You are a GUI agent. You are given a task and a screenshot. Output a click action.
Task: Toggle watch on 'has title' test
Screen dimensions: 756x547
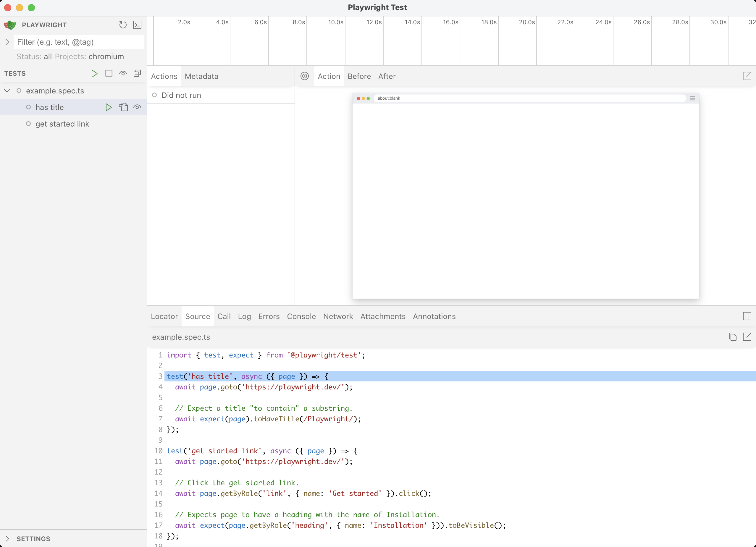click(x=137, y=107)
